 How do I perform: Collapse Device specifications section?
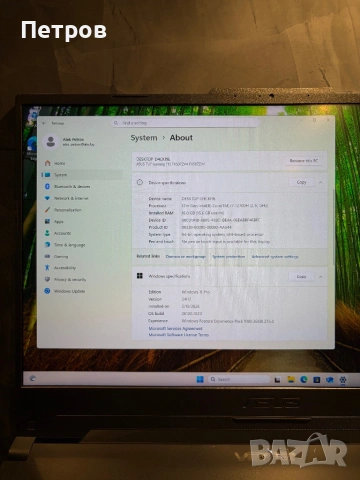point(321,182)
